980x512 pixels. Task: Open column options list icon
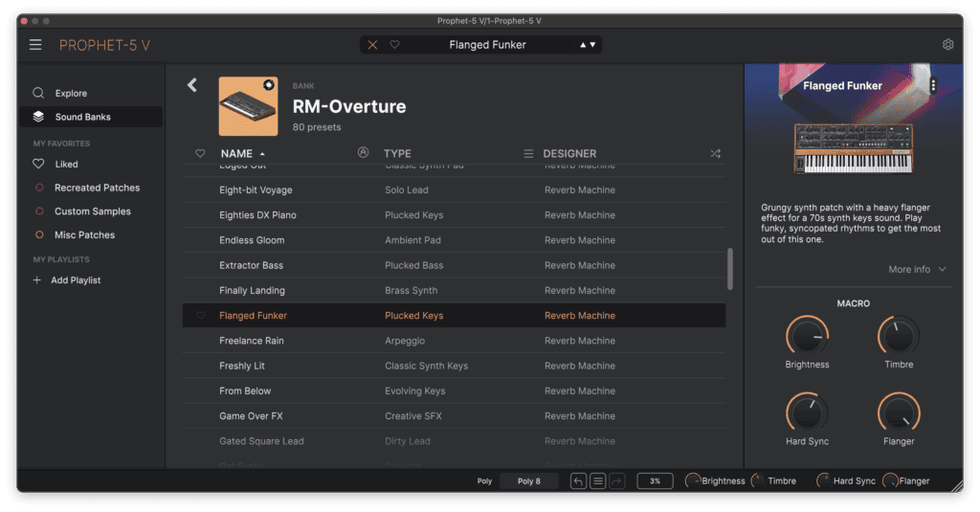pos(528,154)
